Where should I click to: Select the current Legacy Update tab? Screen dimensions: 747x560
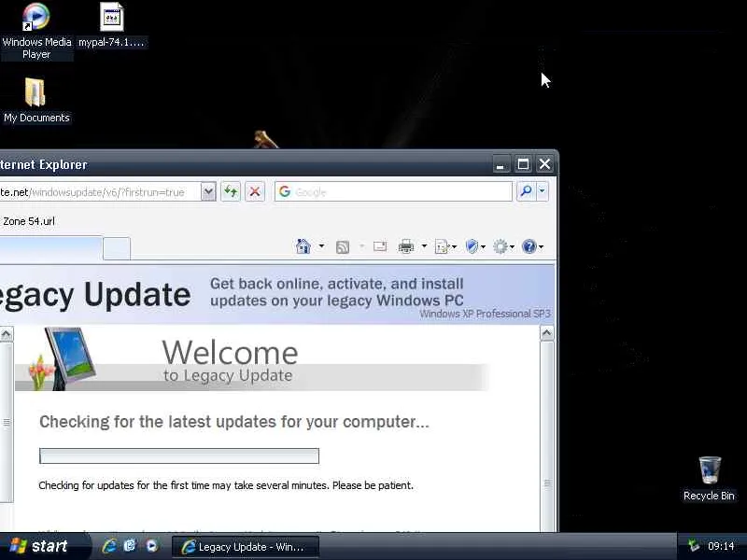point(51,247)
